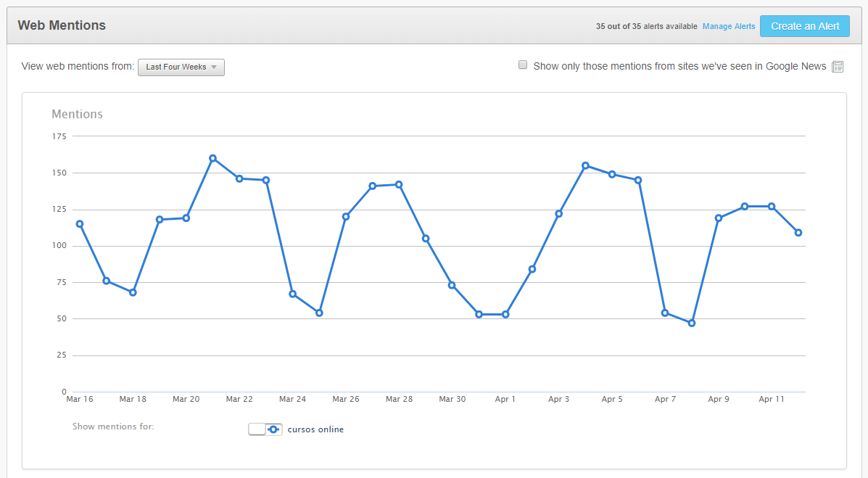Click the Web Mentions header
The height and width of the screenshot is (478, 868).
point(62,25)
